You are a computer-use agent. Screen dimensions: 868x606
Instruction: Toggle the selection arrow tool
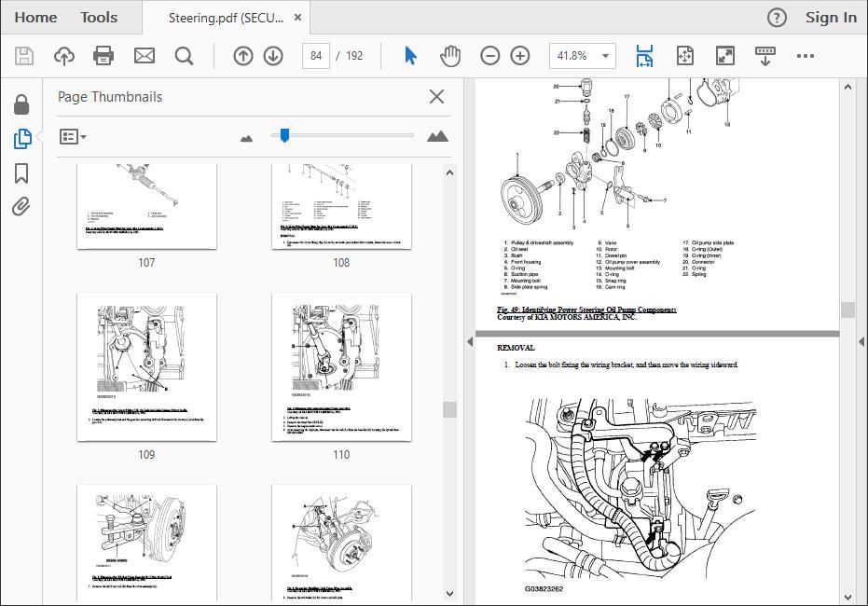click(410, 56)
